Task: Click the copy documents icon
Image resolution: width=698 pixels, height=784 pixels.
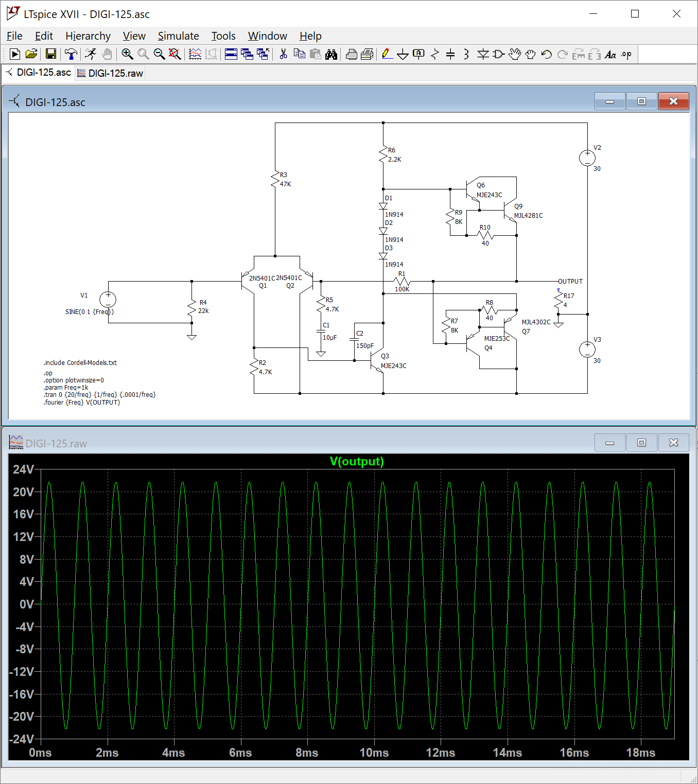Action: (x=299, y=54)
